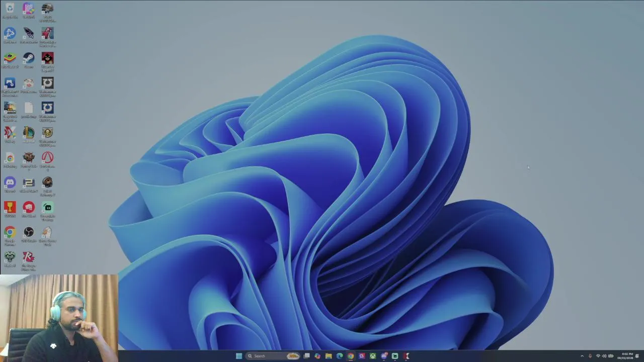This screenshot has height=362, width=644.
Task: Open Task View from the taskbar
Action: (306, 356)
